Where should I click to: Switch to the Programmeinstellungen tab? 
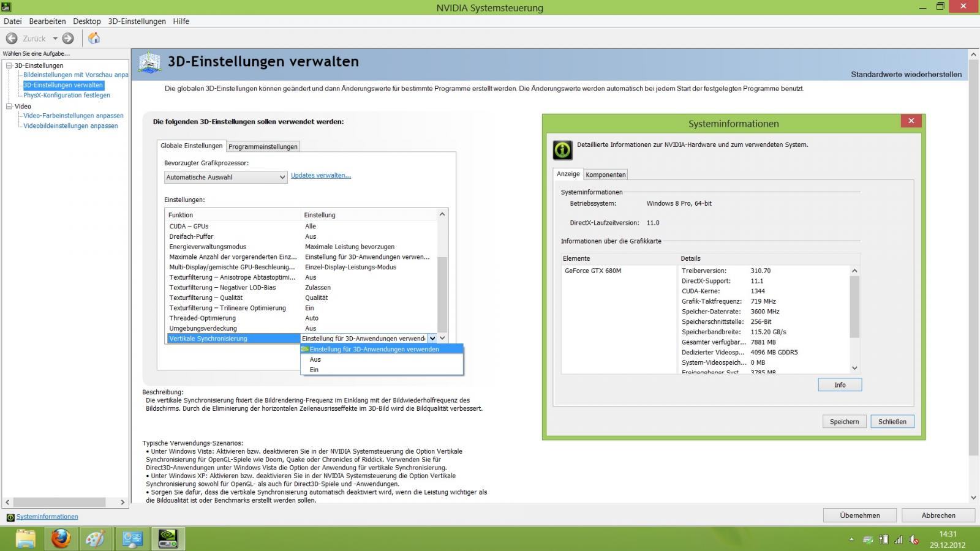click(263, 146)
